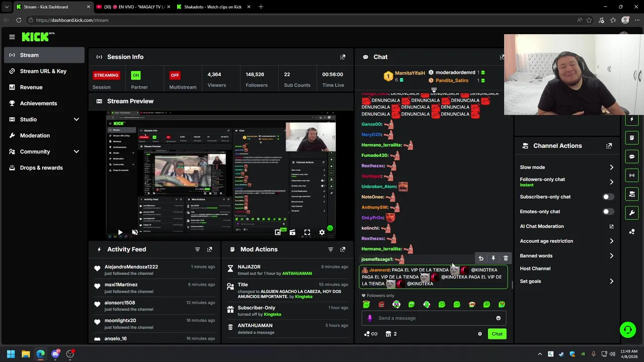Open chat settings gear icon
This screenshot has height=362, width=644.
(x=480, y=334)
